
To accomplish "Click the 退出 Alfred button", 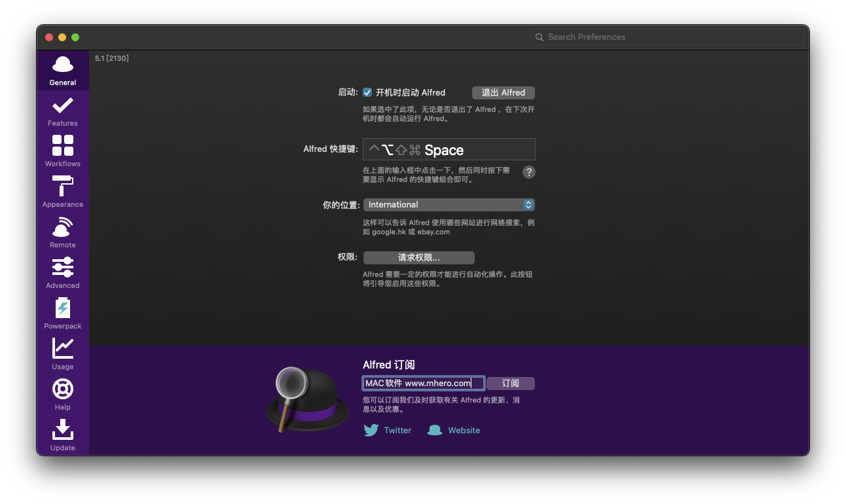I will [x=504, y=93].
